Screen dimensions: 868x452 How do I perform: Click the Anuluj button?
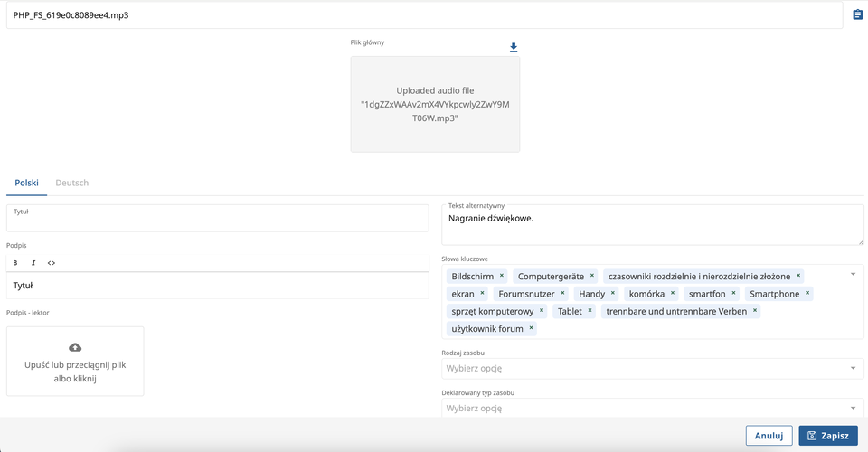769,436
